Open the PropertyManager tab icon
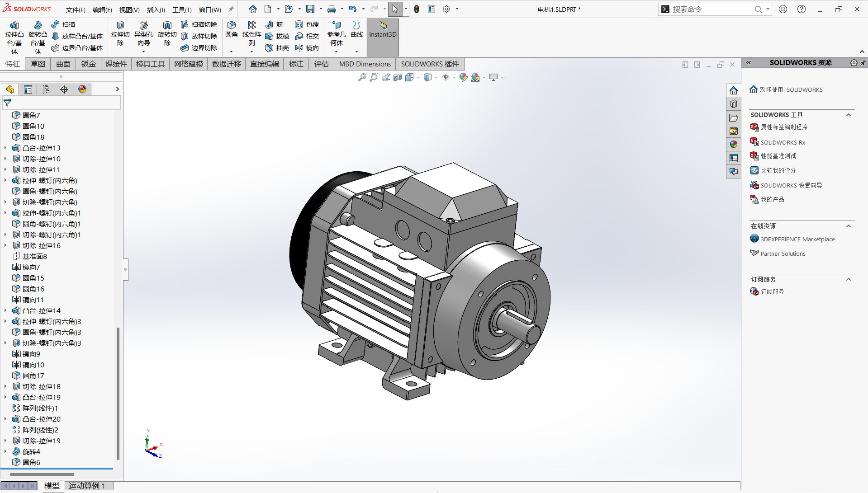The height and width of the screenshot is (493, 868). [x=28, y=89]
